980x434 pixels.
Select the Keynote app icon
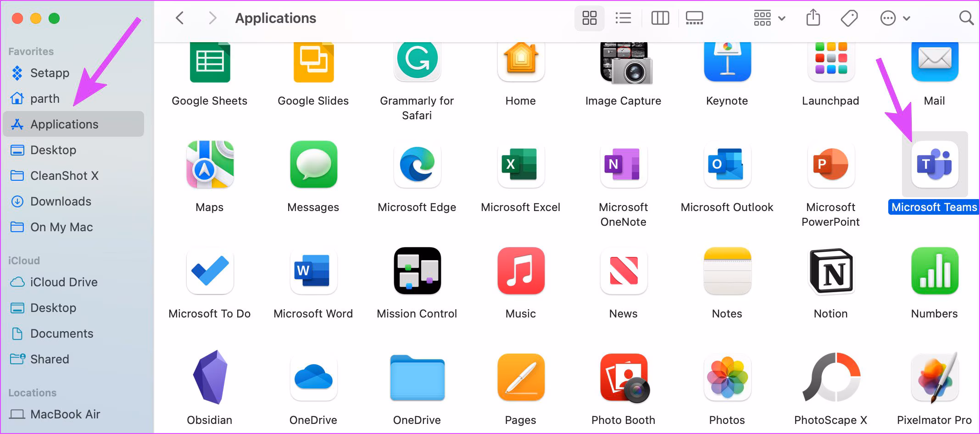[x=727, y=61]
